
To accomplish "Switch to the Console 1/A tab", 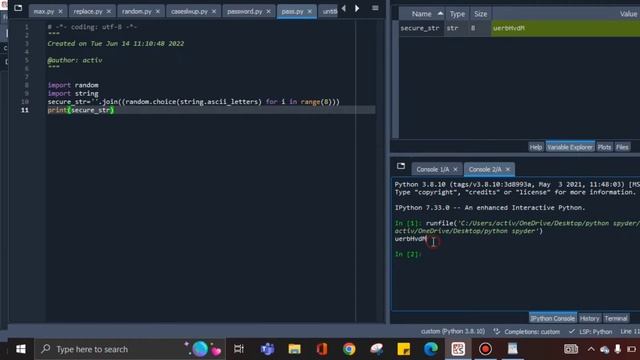I will click(432, 169).
